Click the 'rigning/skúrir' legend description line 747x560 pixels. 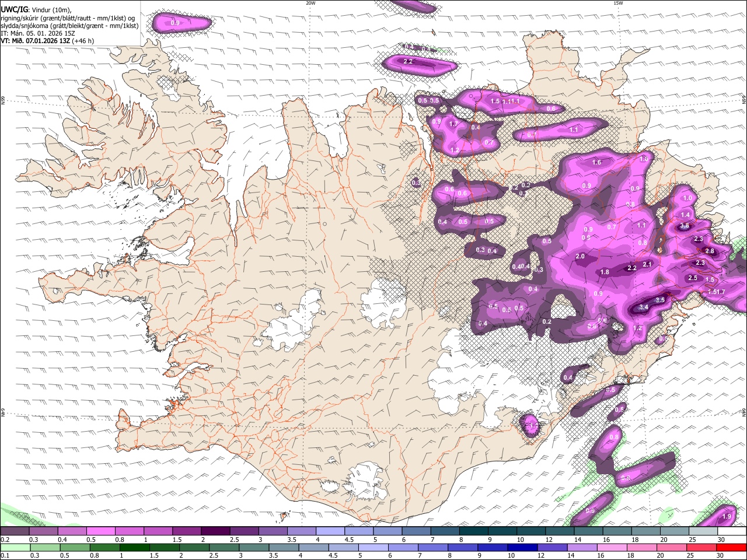click(x=68, y=18)
